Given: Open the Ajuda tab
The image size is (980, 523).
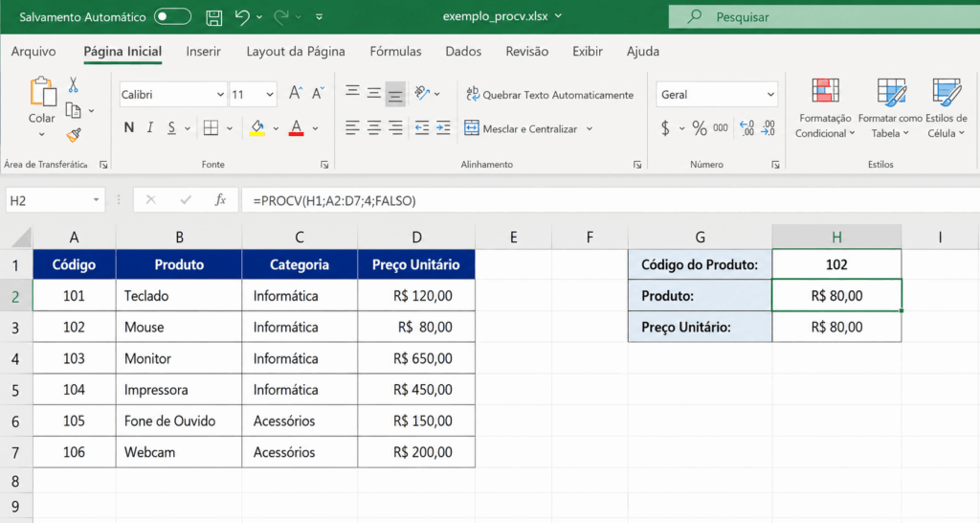Looking at the screenshot, I should point(643,52).
